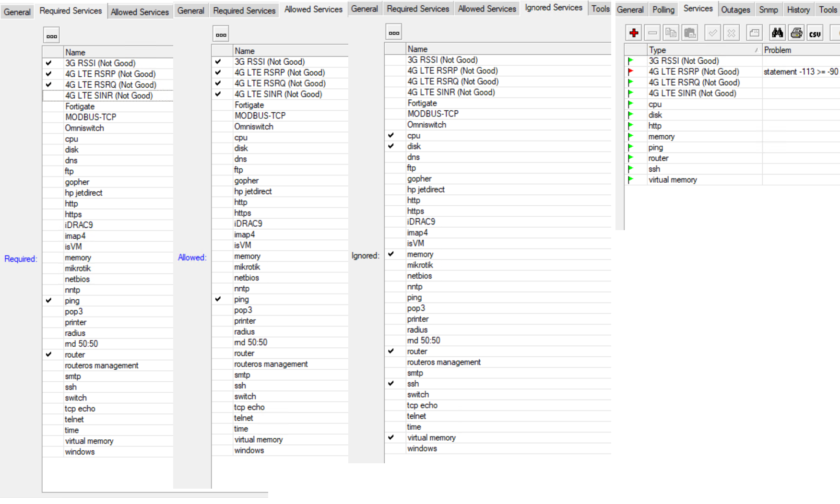This screenshot has width=840, height=504.
Task: Click the red plus add service icon
Action: [634, 33]
